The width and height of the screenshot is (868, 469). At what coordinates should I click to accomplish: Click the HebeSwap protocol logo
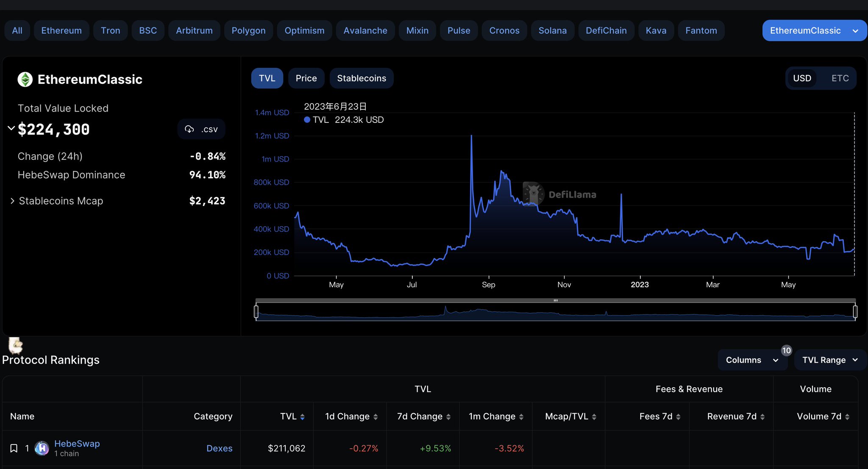coord(42,448)
